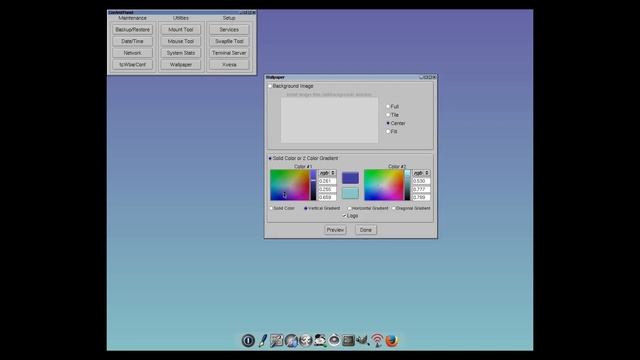Click the Color #2 green value field 0.777
This screenshot has height=360, width=640.
click(x=421, y=189)
